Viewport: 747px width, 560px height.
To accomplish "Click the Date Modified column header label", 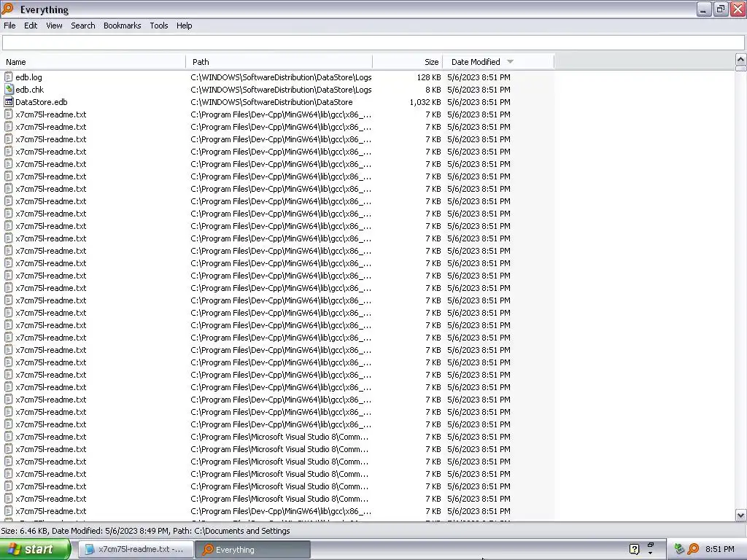I will click(x=476, y=61).
